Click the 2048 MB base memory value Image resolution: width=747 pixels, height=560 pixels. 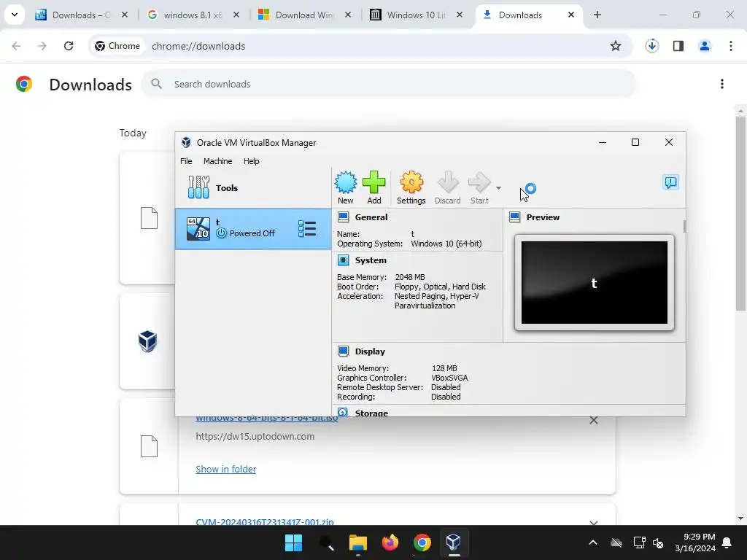point(410,277)
